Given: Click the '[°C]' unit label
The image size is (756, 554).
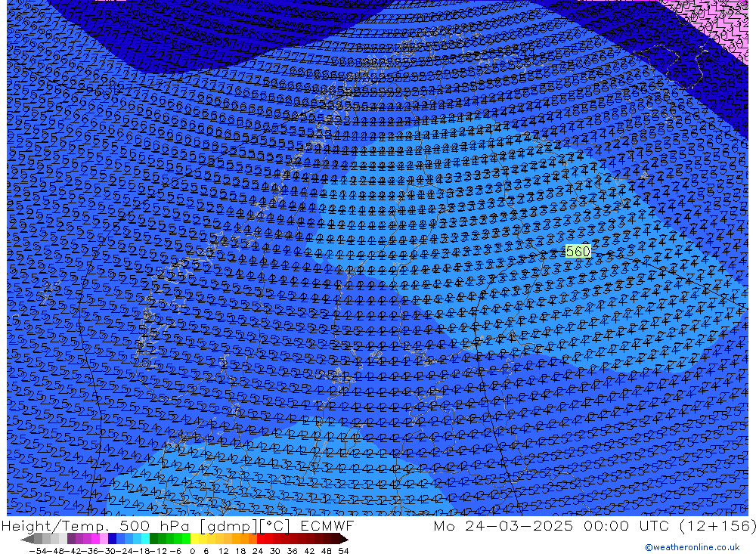Looking at the screenshot, I should click(275, 526).
